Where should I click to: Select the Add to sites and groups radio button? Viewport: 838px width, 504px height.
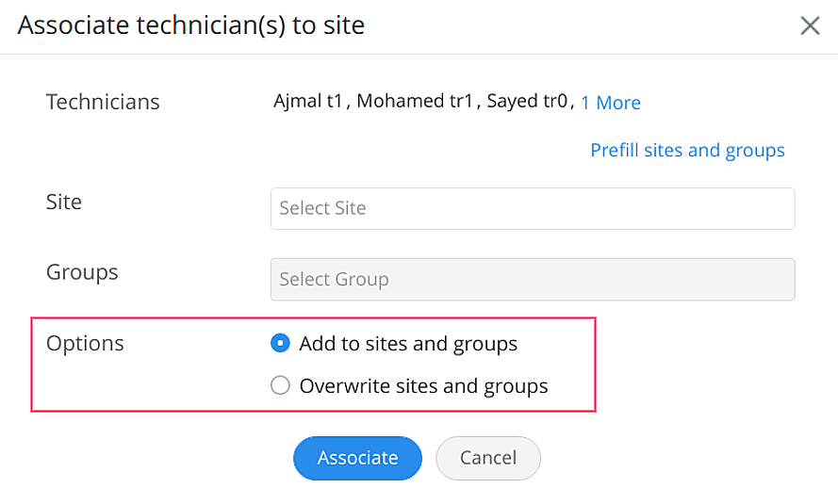pyautogui.click(x=280, y=344)
